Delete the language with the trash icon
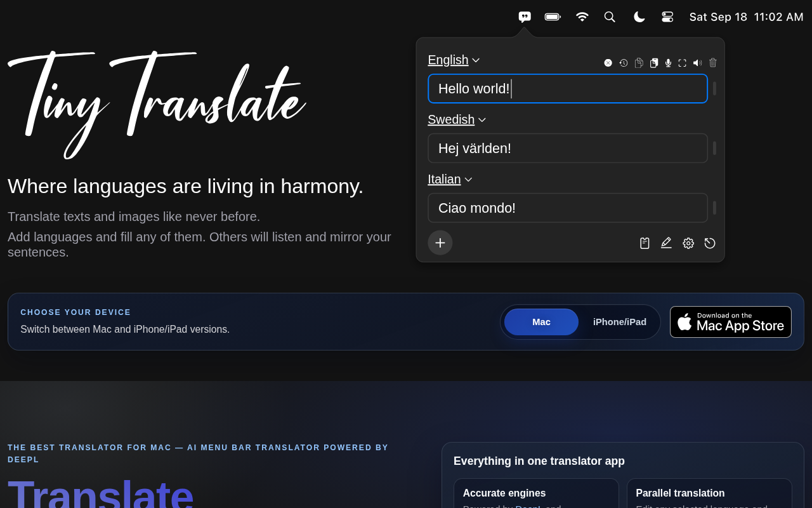Image resolution: width=812 pixels, height=508 pixels. (x=713, y=63)
